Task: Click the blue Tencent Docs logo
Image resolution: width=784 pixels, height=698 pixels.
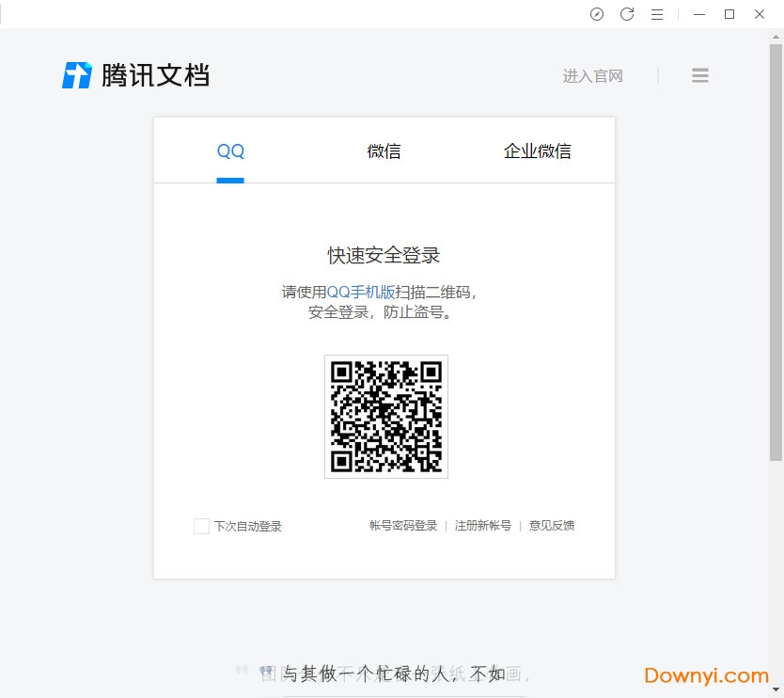Action: (77, 75)
